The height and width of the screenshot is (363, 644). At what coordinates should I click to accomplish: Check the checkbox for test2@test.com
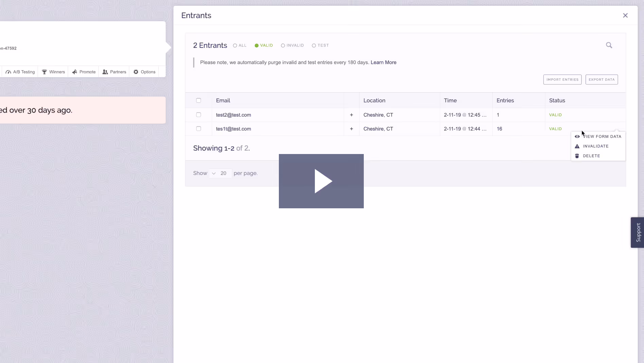coord(198,115)
